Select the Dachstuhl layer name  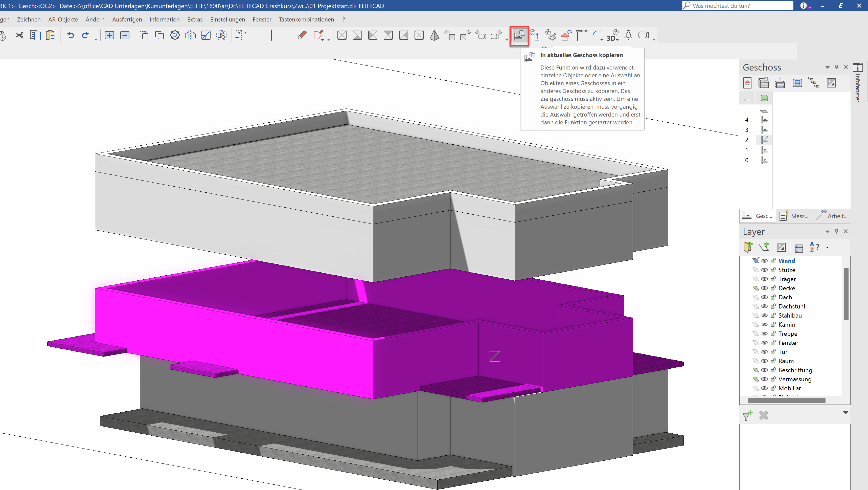[x=791, y=306]
